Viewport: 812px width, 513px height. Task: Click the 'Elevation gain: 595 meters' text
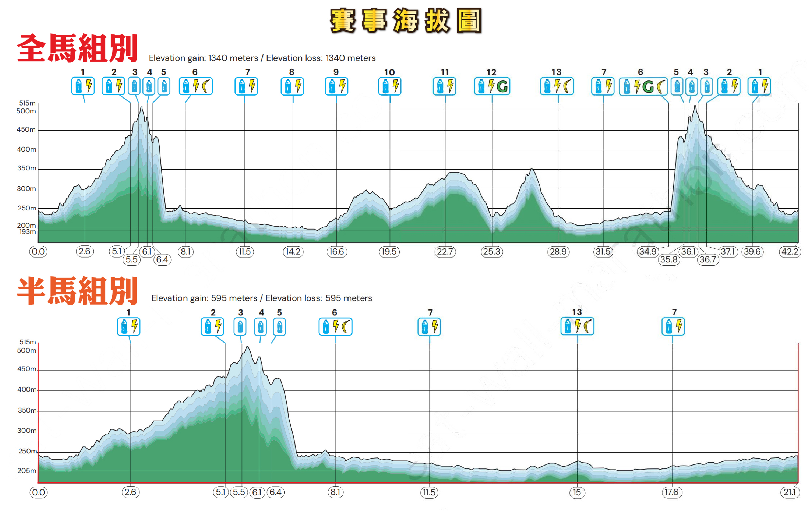[x=204, y=298]
